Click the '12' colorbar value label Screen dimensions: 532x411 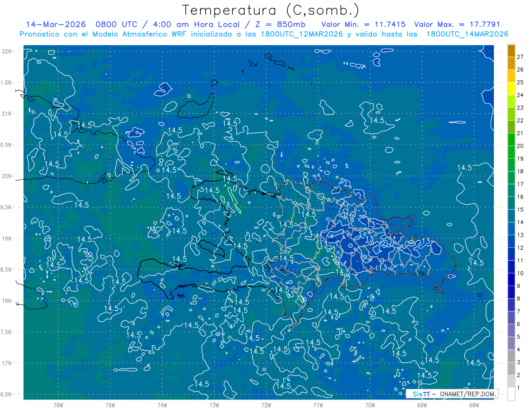(x=520, y=247)
